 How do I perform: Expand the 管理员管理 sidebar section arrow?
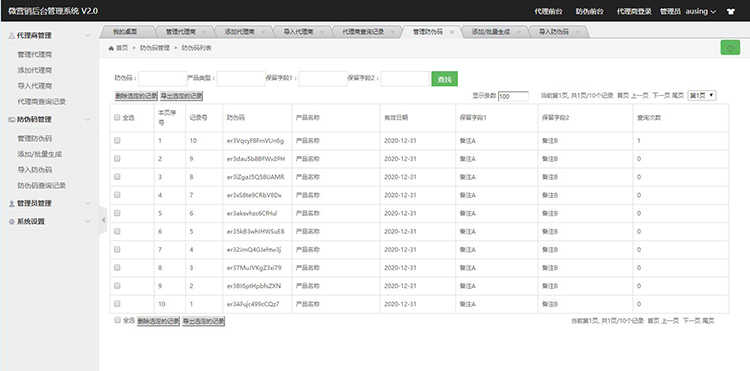pyautogui.click(x=88, y=204)
